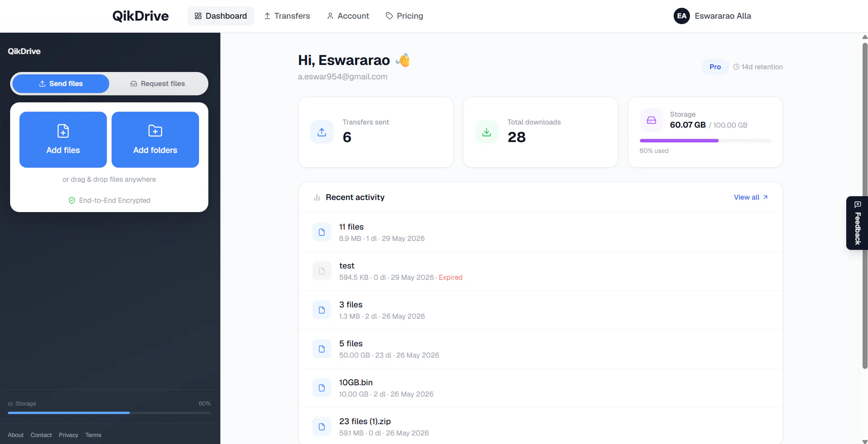The height and width of the screenshot is (444, 868).
Task: Click the sidebar Storage drive icon
Action: [x=10, y=404]
